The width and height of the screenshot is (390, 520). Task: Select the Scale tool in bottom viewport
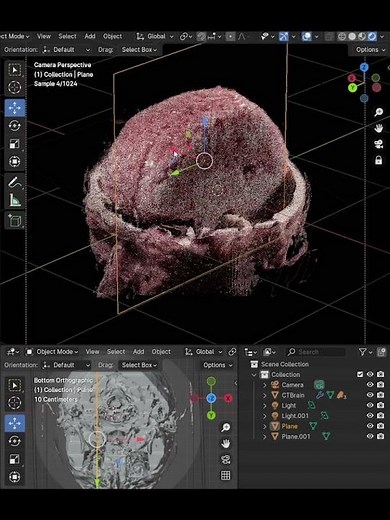coord(14,459)
